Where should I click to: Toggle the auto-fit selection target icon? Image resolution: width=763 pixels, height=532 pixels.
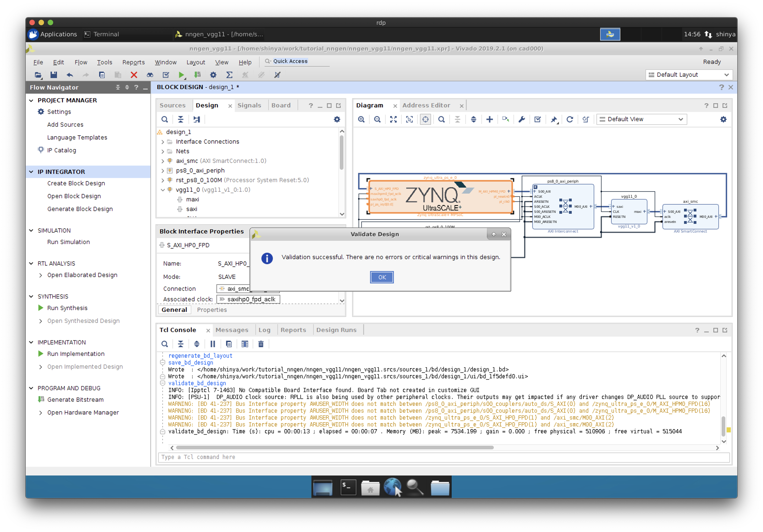425,119
